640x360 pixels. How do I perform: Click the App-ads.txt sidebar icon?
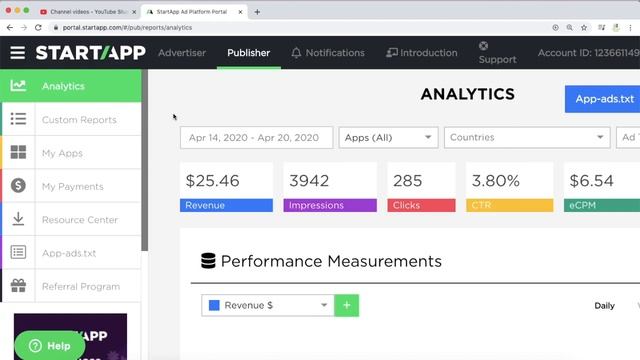pyautogui.click(x=18, y=252)
